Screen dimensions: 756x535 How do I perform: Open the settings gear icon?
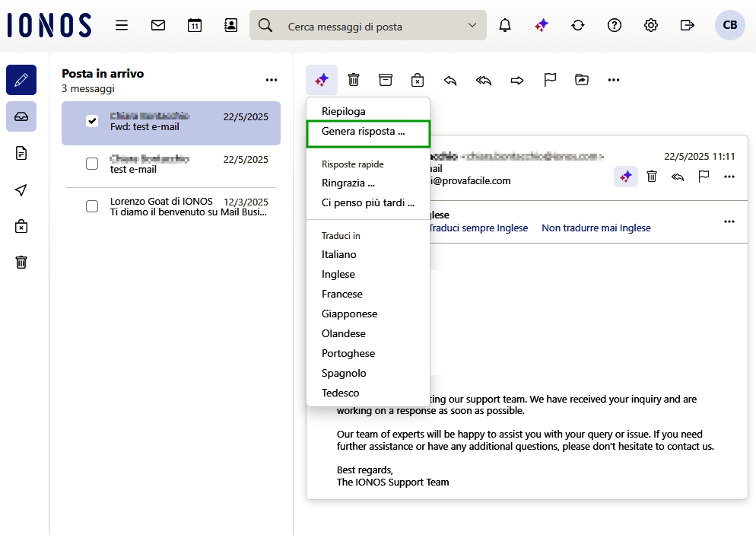coord(651,25)
